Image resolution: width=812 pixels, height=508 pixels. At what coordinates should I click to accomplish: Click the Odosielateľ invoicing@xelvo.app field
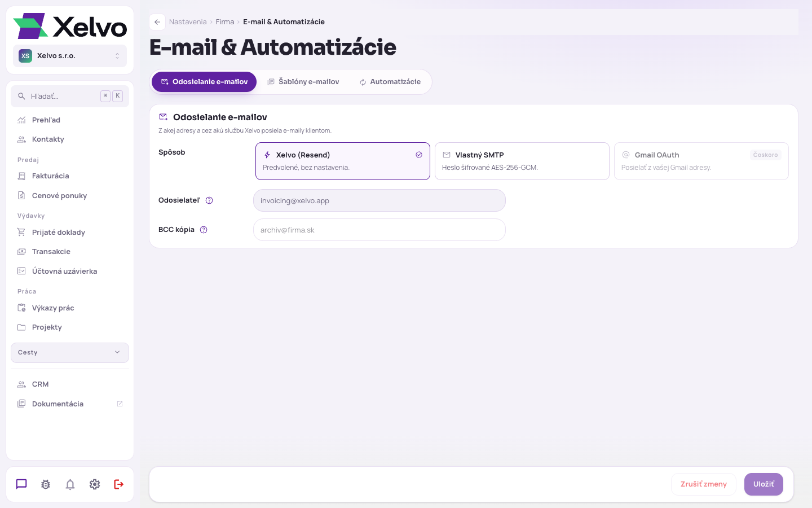click(379, 200)
